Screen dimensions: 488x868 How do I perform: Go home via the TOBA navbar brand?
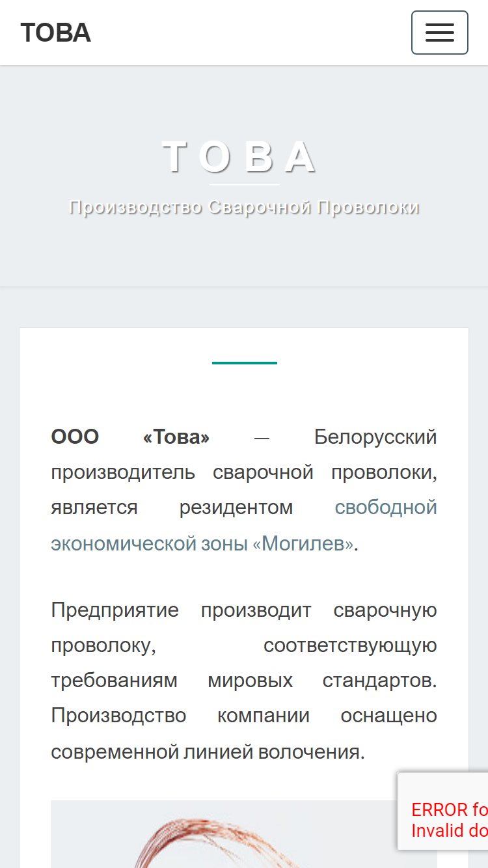[55, 33]
